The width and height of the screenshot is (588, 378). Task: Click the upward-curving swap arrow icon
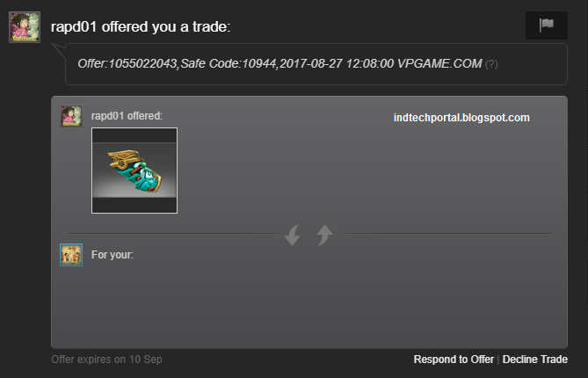coord(324,235)
